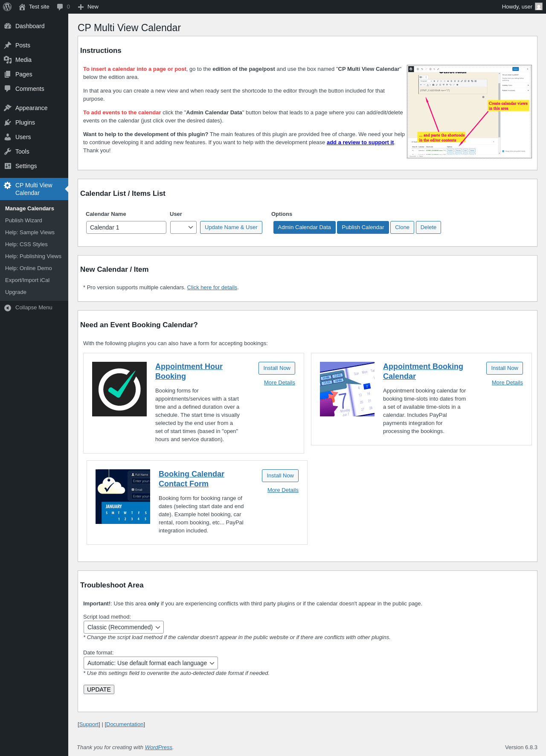Click the Booking Calendar Contact Form thumbnail
Image resolution: width=546 pixels, height=756 pixels.
[123, 497]
